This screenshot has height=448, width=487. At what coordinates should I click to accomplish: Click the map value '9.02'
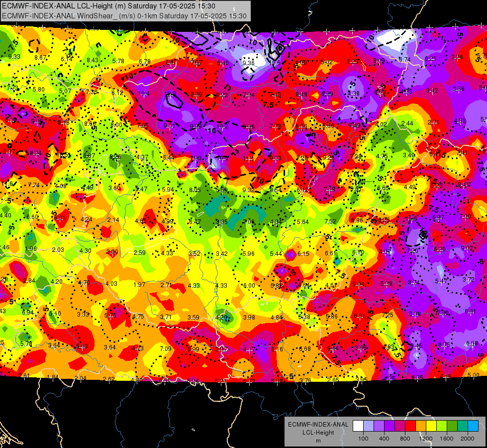(x=467, y=248)
